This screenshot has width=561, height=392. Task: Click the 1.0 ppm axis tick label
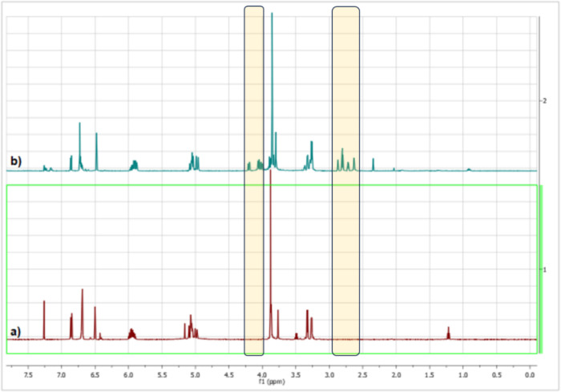click(463, 375)
